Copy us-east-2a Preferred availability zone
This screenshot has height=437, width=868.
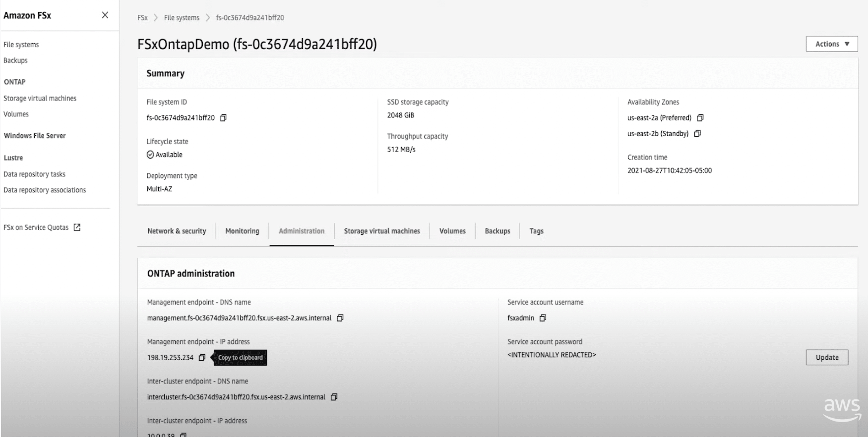(x=700, y=118)
